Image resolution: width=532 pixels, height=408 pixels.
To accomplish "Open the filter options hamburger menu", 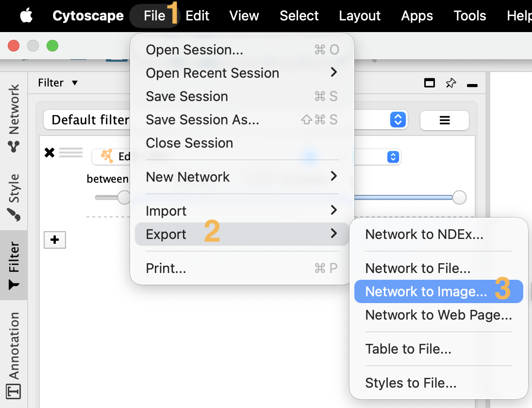I will coord(444,120).
